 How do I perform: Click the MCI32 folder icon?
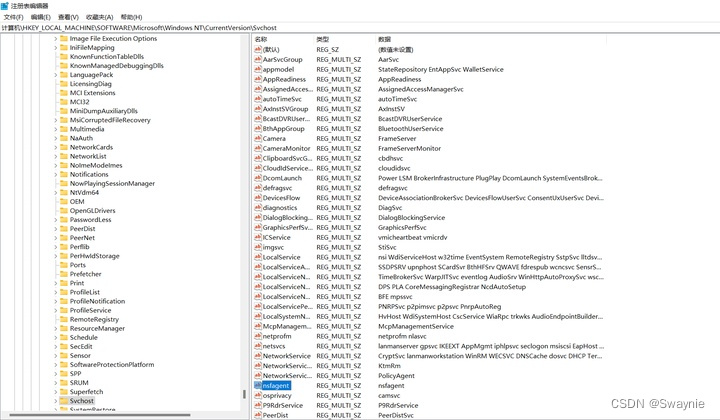pos(64,102)
